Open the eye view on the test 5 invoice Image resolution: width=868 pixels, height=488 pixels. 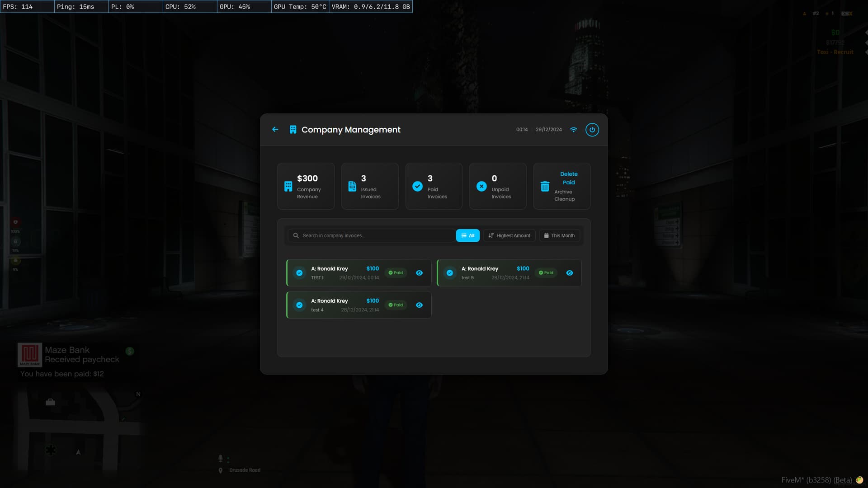click(x=570, y=272)
